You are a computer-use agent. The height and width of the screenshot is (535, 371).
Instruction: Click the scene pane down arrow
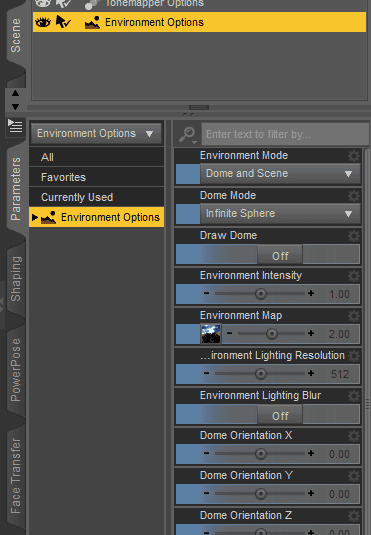pos(15,107)
